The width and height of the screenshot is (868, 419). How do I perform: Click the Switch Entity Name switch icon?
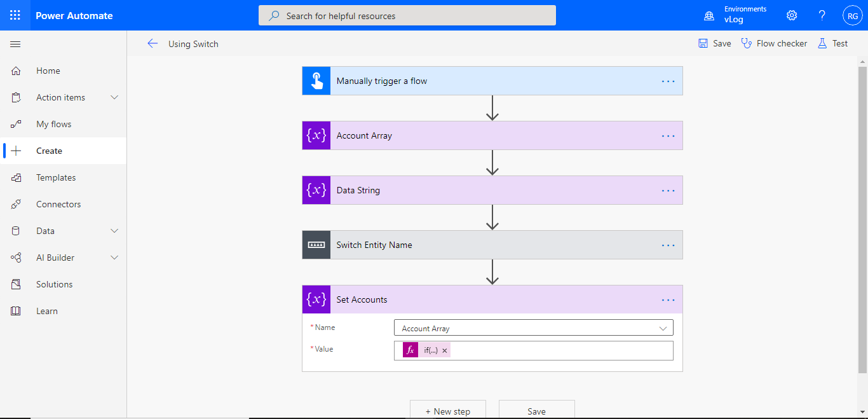[x=316, y=245]
